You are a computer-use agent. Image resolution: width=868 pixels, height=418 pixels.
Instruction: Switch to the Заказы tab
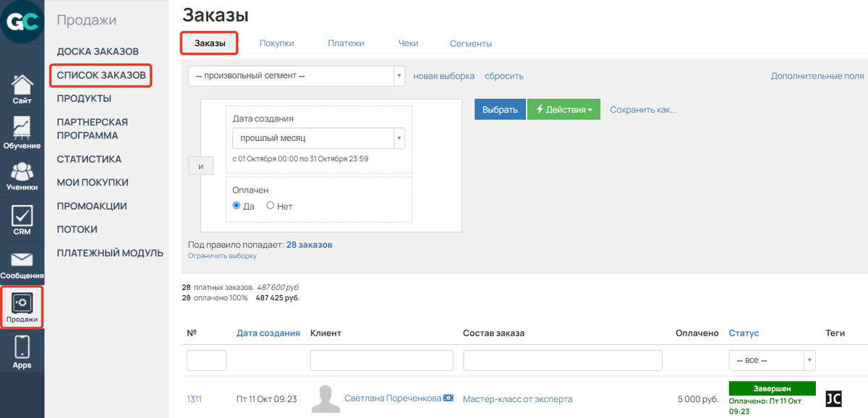point(210,43)
